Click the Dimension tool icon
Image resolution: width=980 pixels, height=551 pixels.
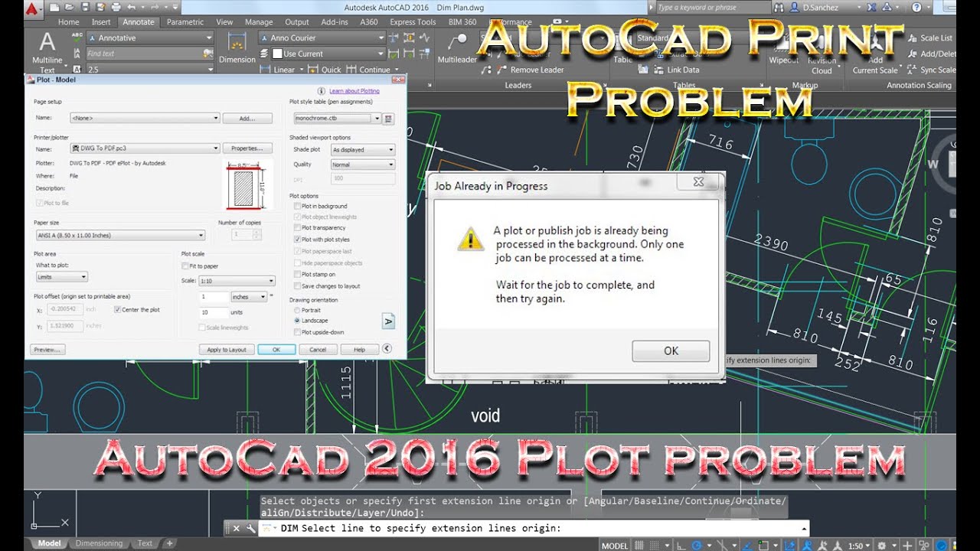pyautogui.click(x=237, y=47)
